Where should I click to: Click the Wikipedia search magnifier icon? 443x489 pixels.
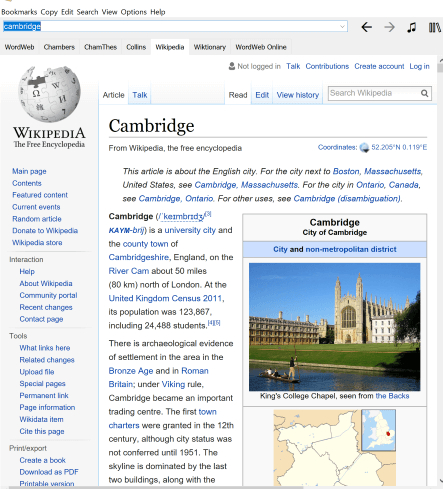(x=424, y=93)
